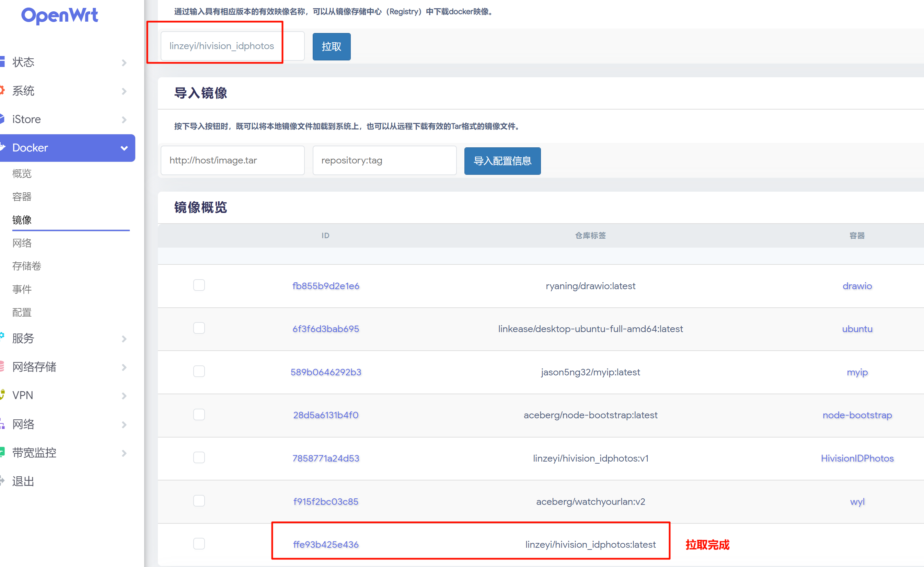Click the OpenWrt logo

(59, 16)
